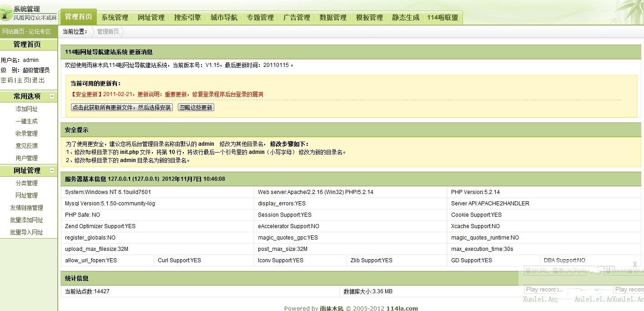Open the 114啦联盟 tab

pos(443,18)
